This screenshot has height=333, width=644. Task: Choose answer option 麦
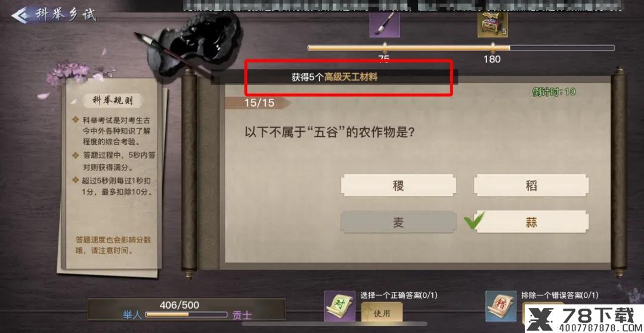click(398, 222)
